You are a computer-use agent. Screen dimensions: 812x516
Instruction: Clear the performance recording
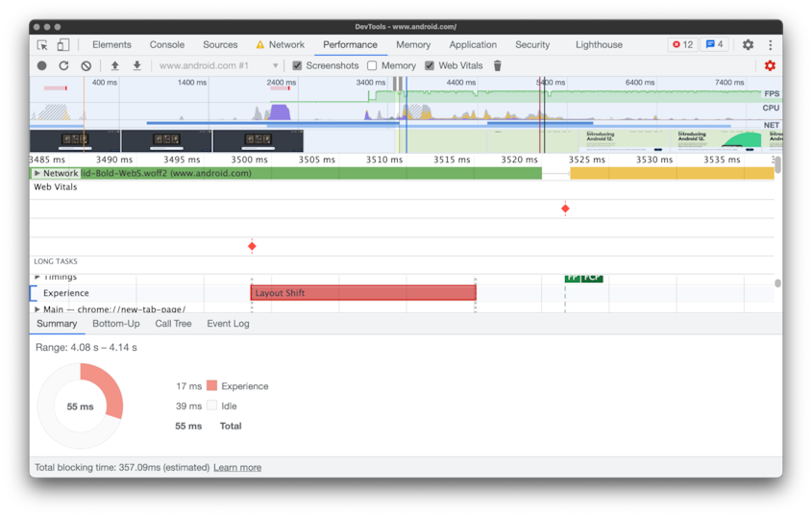tap(86, 66)
